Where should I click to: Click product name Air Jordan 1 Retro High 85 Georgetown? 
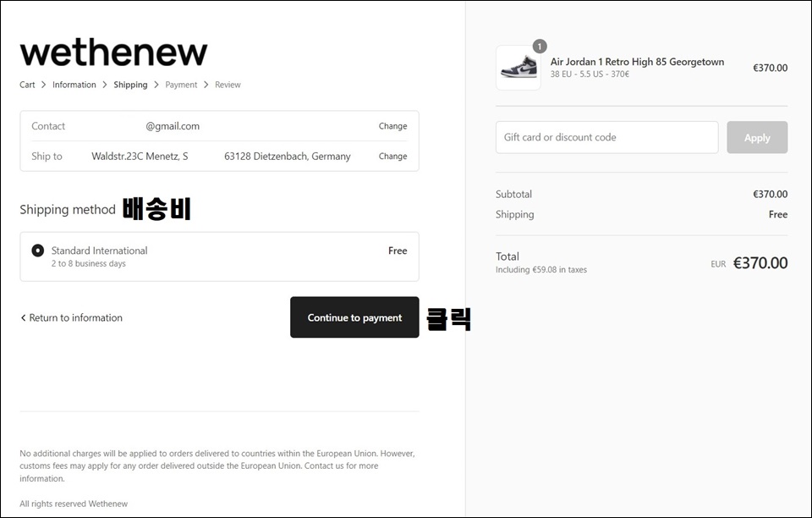point(637,62)
